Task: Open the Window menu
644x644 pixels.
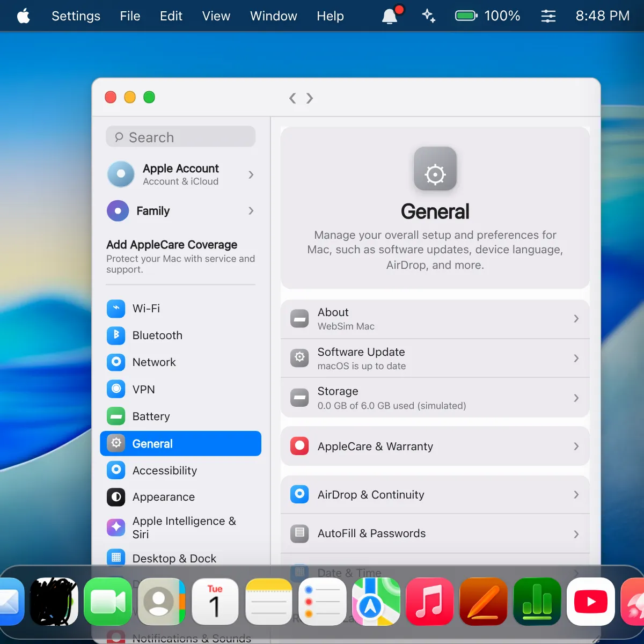Action: (x=274, y=16)
